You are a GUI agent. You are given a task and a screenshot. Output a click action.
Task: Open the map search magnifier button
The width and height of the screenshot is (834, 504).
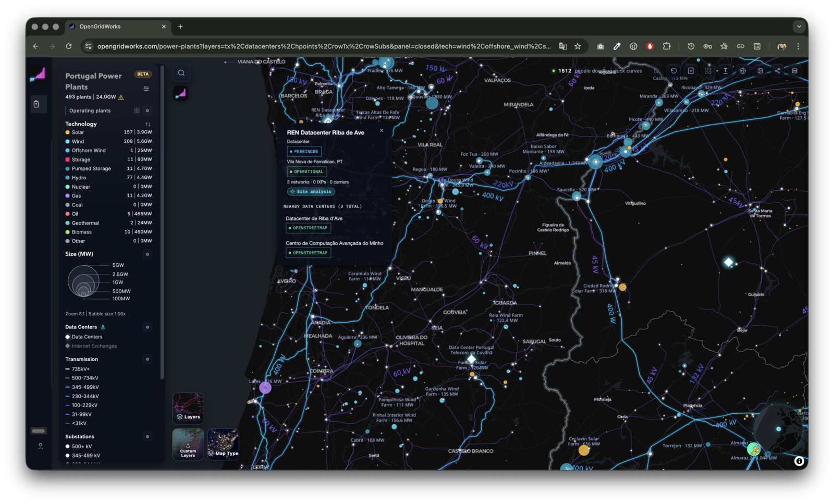click(181, 73)
